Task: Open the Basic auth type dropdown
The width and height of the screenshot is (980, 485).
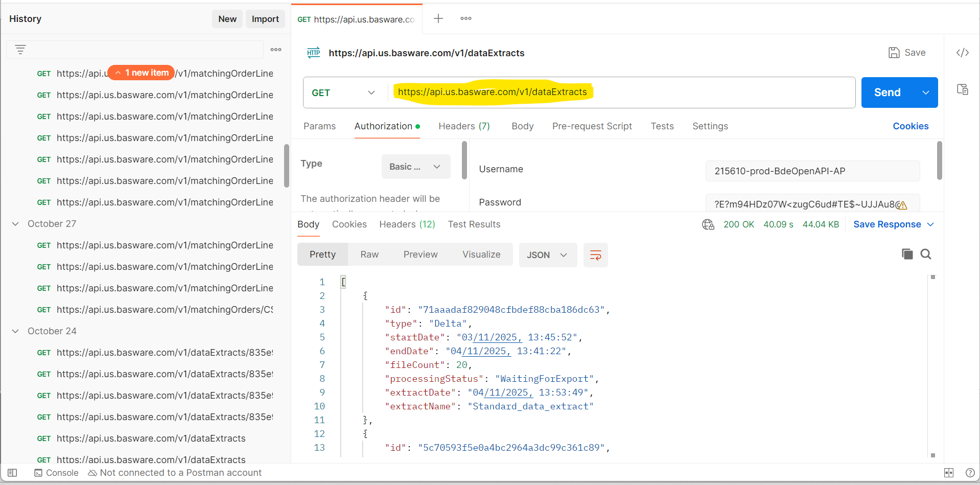Action: pos(415,167)
